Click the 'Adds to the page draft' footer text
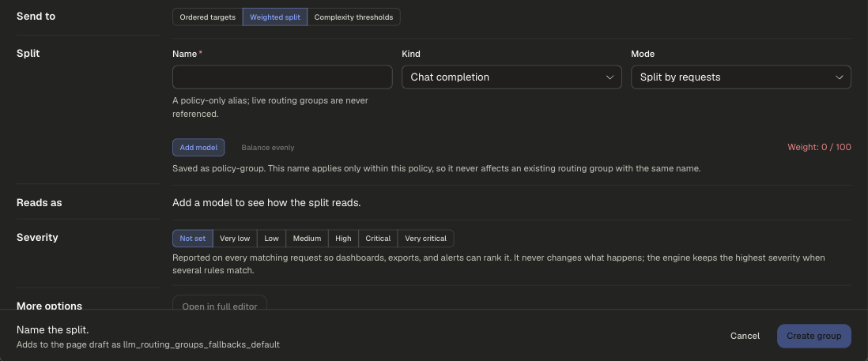 pos(148,345)
